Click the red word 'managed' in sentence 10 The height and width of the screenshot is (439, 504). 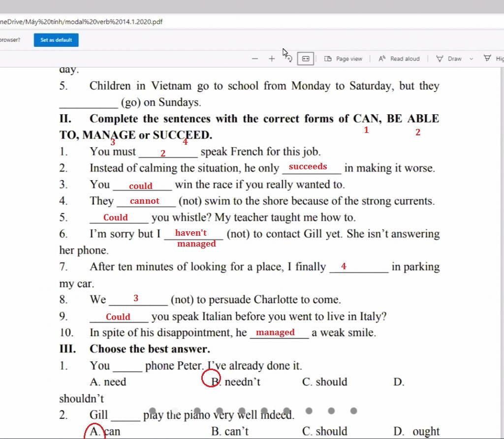point(275,332)
